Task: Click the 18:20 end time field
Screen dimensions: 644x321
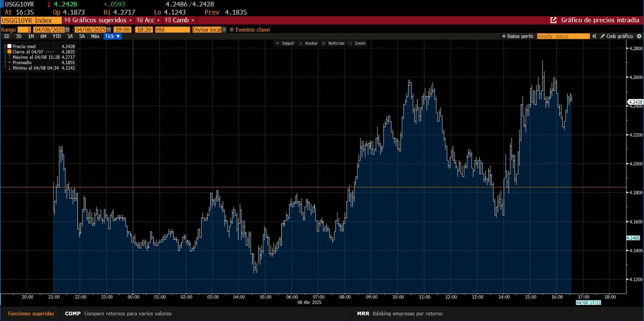Action: [x=144, y=30]
